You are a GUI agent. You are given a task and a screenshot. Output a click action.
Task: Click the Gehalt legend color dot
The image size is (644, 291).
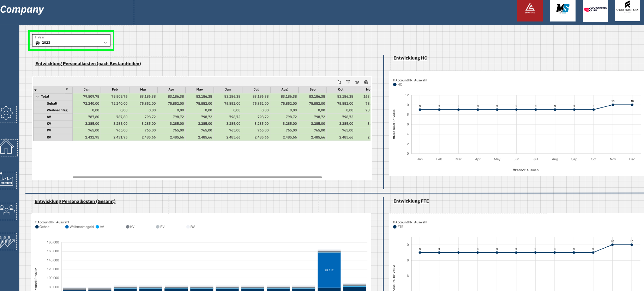click(37, 227)
